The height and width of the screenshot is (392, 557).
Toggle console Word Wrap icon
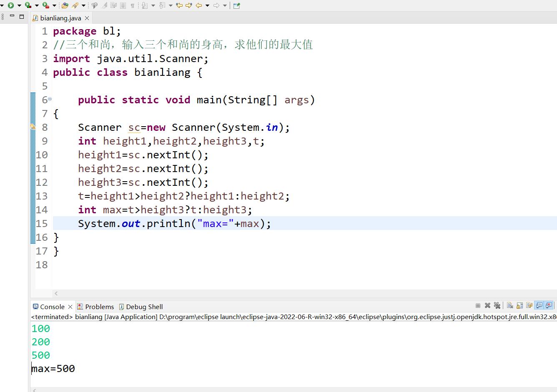[x=529, y=305]
